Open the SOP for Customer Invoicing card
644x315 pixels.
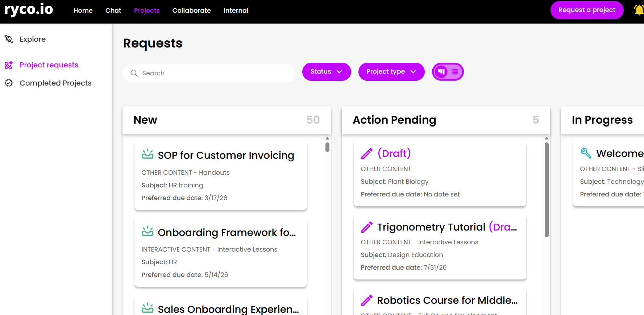coord(220,176)
